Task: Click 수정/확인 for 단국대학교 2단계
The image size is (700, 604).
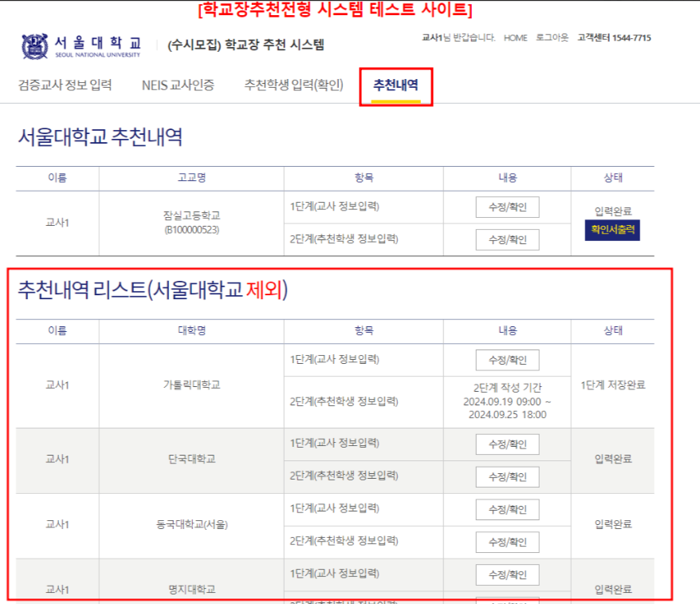Action: (508, 477)
